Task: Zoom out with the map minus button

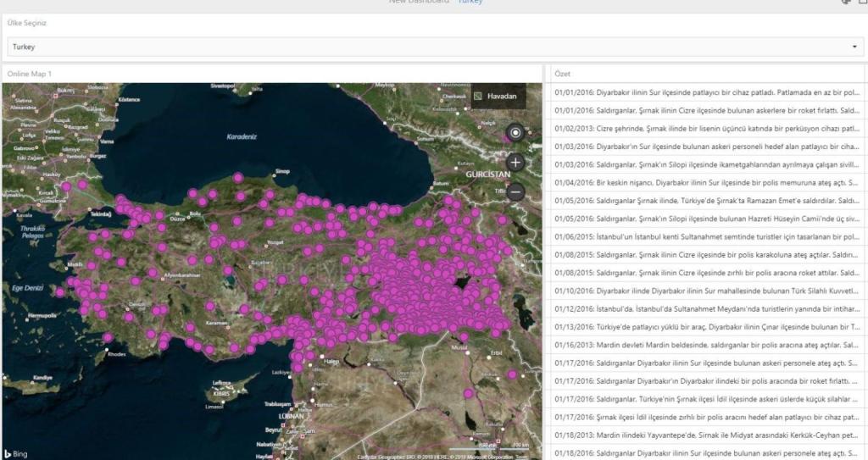Action: 515,192
